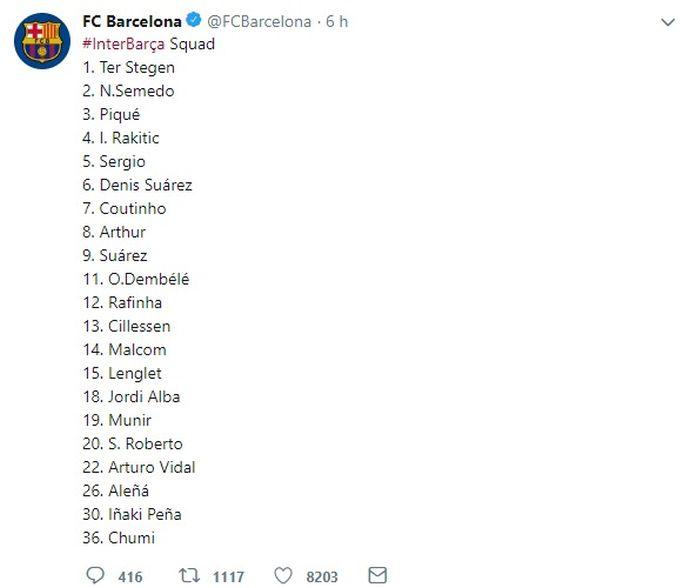Click the envelope direct message icon
Screen dimensions: 690x588
[x=377, y=575]
